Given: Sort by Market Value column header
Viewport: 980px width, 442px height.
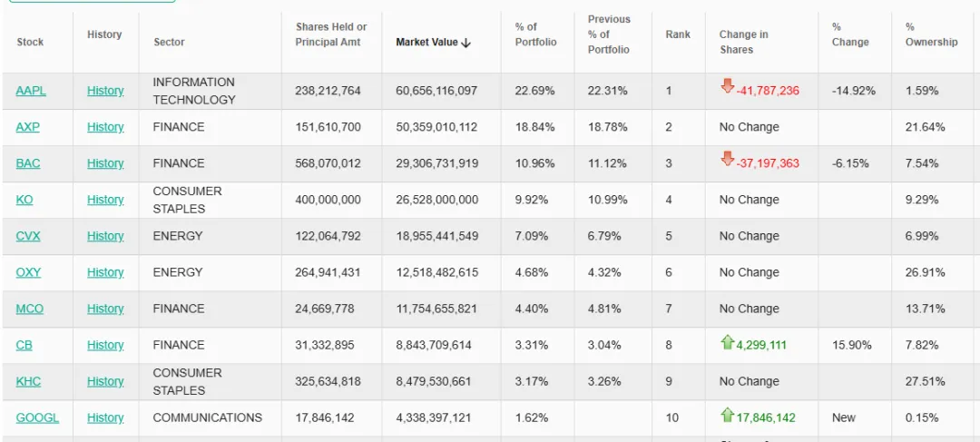Looking at the screenshot, I should point(433,43).
